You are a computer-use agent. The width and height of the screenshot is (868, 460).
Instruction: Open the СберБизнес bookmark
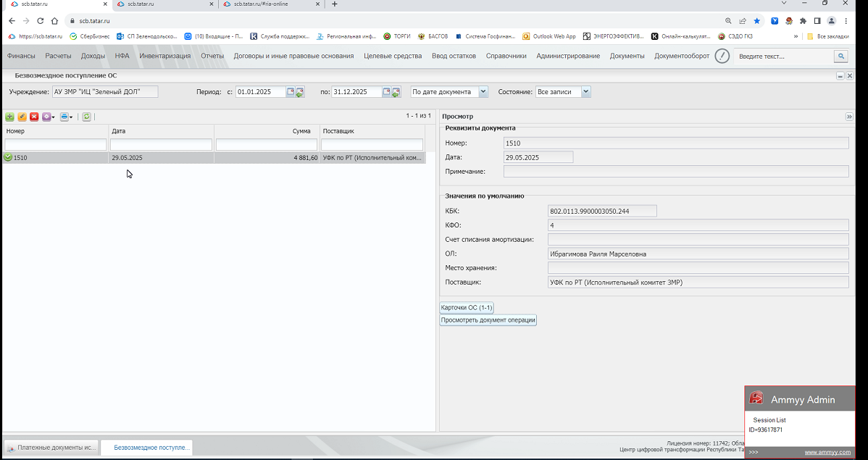(89, 36)
